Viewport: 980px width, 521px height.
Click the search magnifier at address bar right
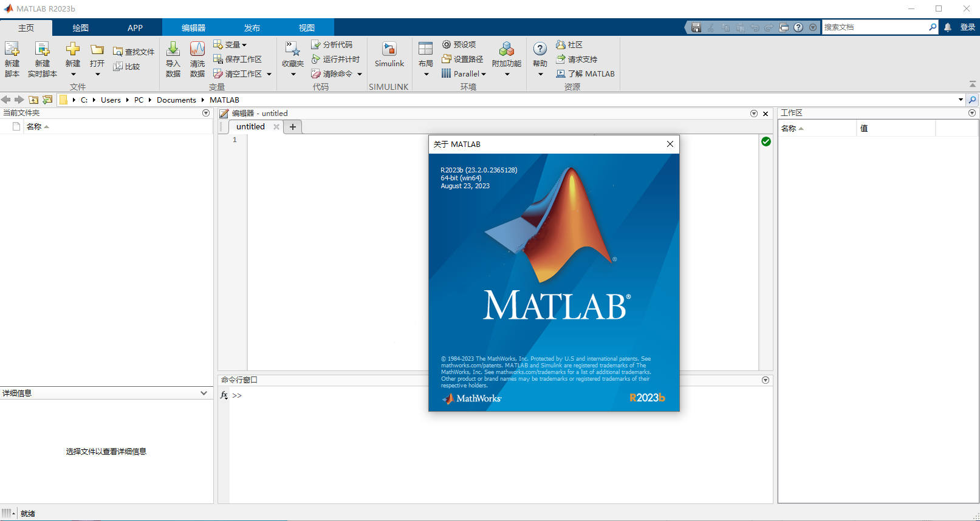[973, 100]
